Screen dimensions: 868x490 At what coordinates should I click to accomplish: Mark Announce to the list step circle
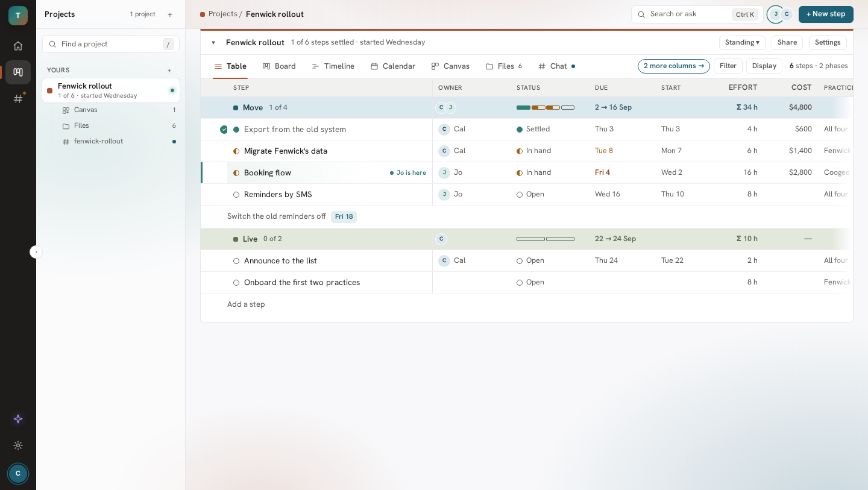[x=236, y=261]
